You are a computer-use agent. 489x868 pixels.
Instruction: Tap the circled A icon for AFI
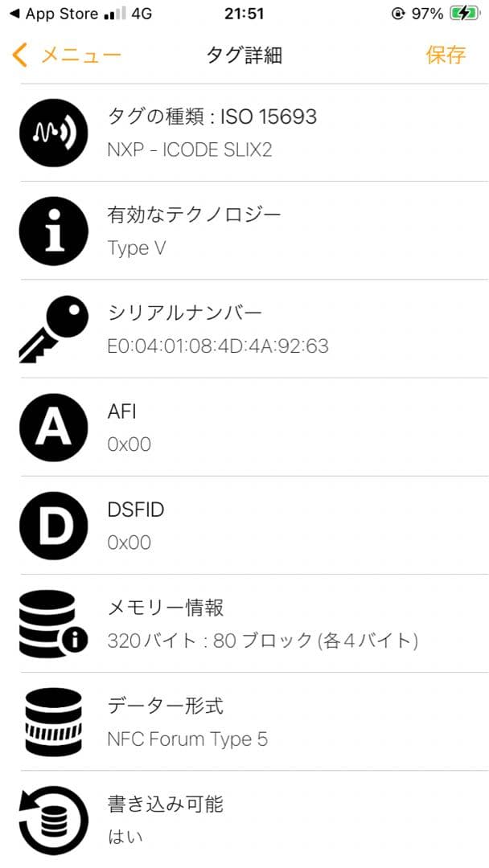coord(53,427)
